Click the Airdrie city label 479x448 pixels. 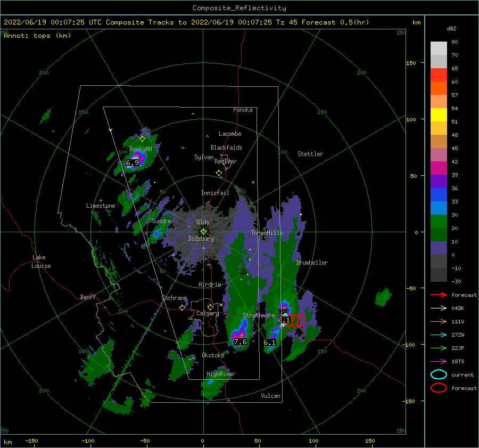210,284
